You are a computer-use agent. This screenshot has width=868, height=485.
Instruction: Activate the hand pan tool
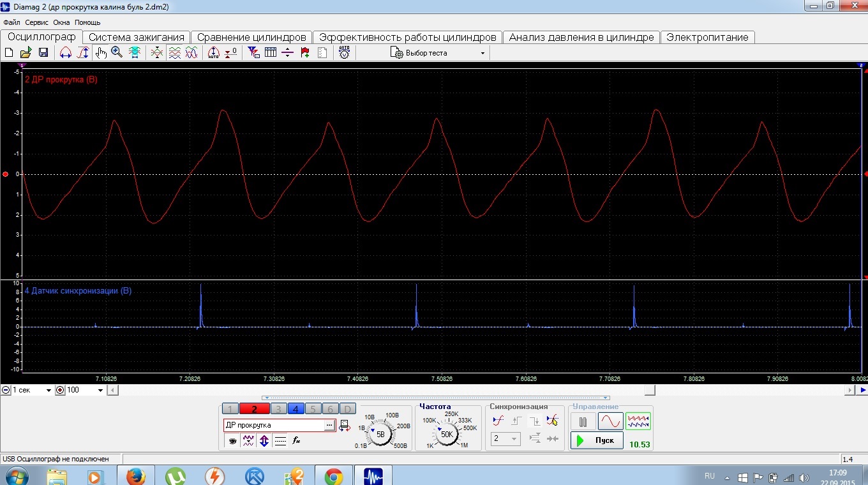tap(101, 53)
